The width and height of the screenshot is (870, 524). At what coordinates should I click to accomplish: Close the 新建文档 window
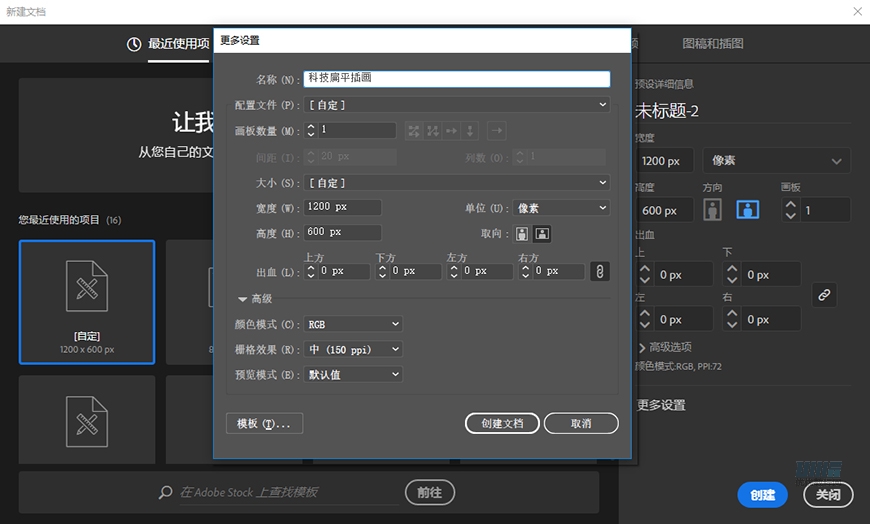[x=857, y=12]
